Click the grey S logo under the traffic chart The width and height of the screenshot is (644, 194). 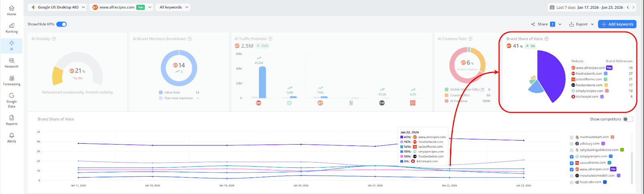pos(351,103)
